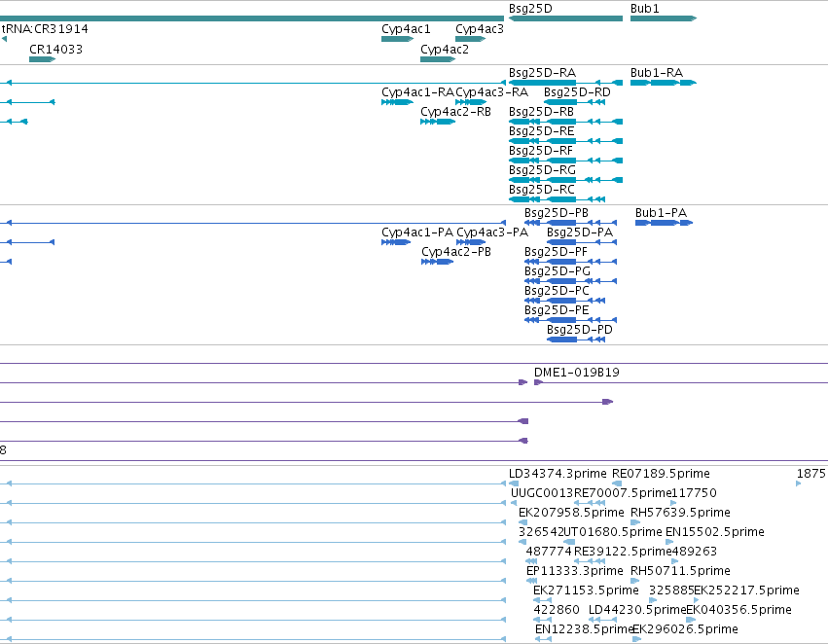The image size is (828, 644).
Task: Select transcript Bsg25D-RA
Action: point(565,83)
